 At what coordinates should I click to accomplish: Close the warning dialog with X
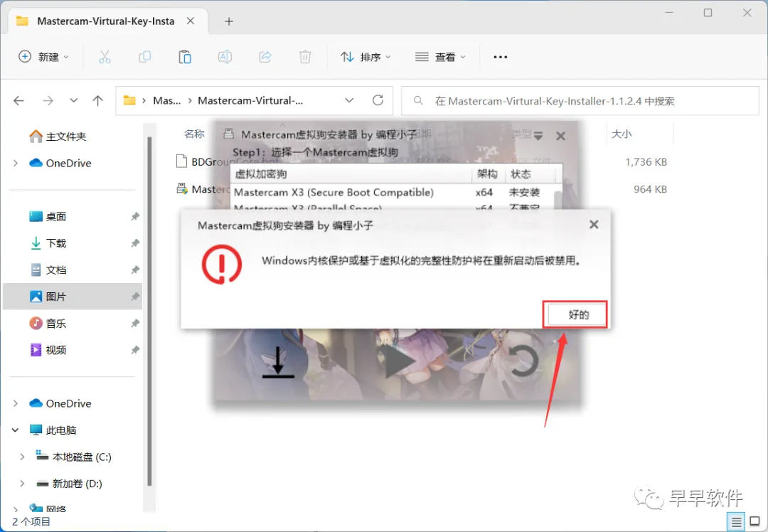pyautogui.click(x=594, y=224)
